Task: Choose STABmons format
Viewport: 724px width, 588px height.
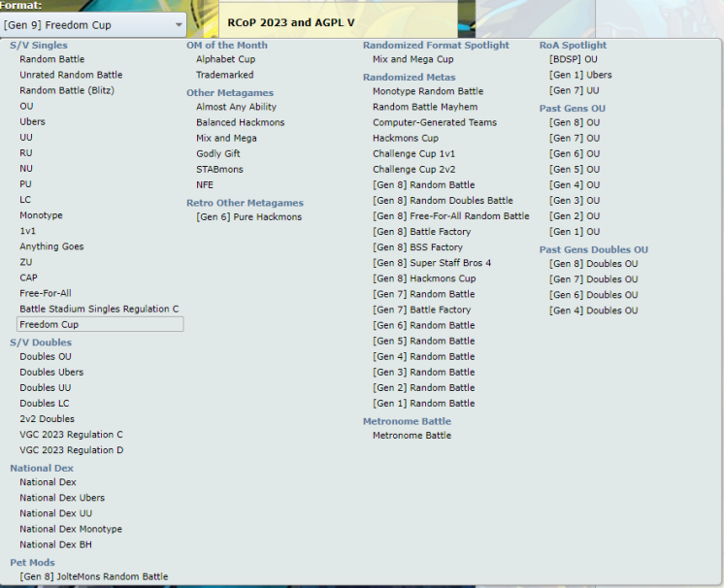Action: [x=219, y=170]
